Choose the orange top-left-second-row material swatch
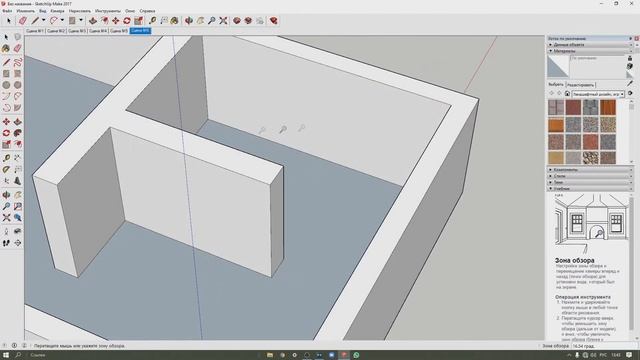 [556, 125]
